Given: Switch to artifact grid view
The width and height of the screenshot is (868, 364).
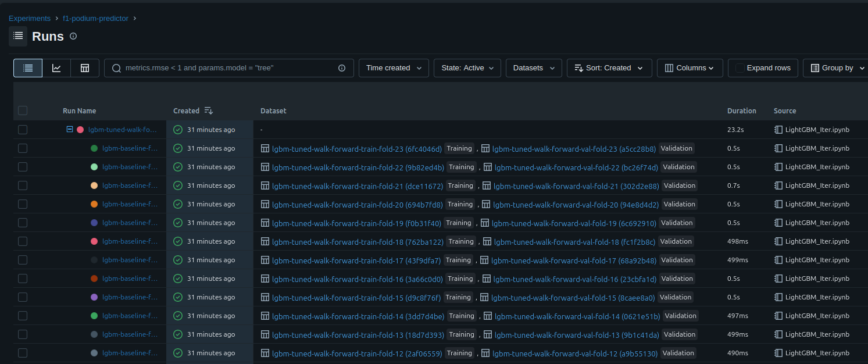Looking at the screenshot, I should (85, 68).
